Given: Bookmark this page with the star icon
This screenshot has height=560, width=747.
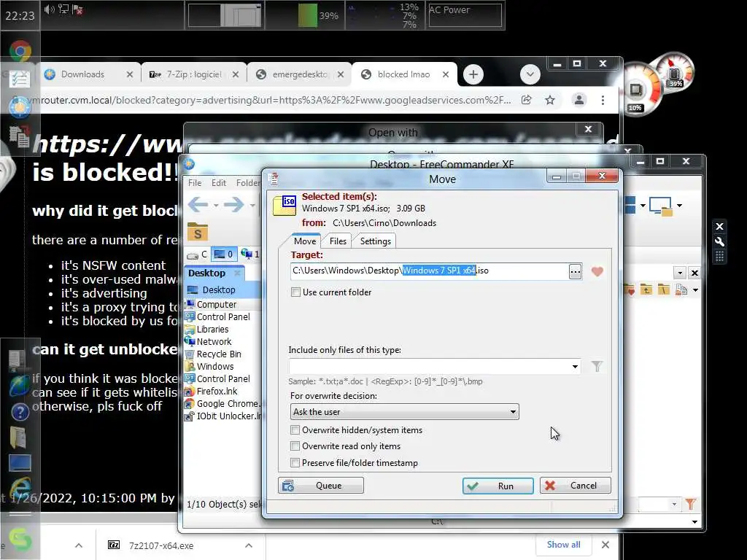Looking at the screenshot, I should click(x=550, y=100).
